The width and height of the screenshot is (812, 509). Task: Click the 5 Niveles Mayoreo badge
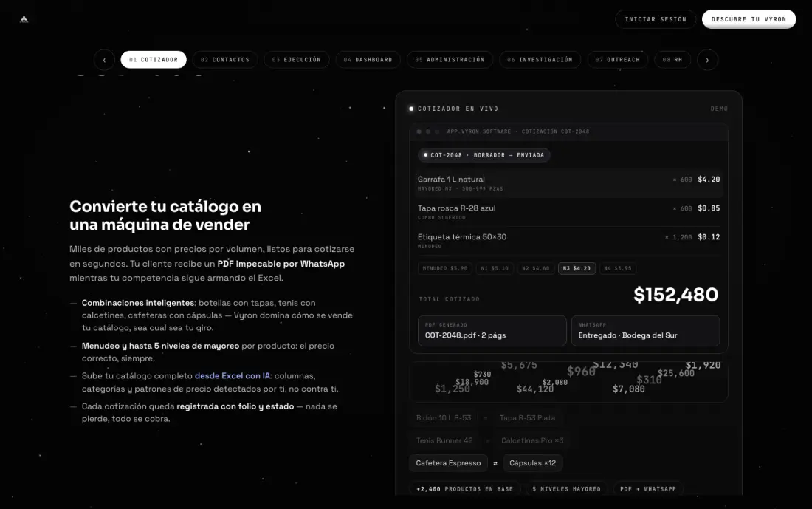(x=566, y=489)
